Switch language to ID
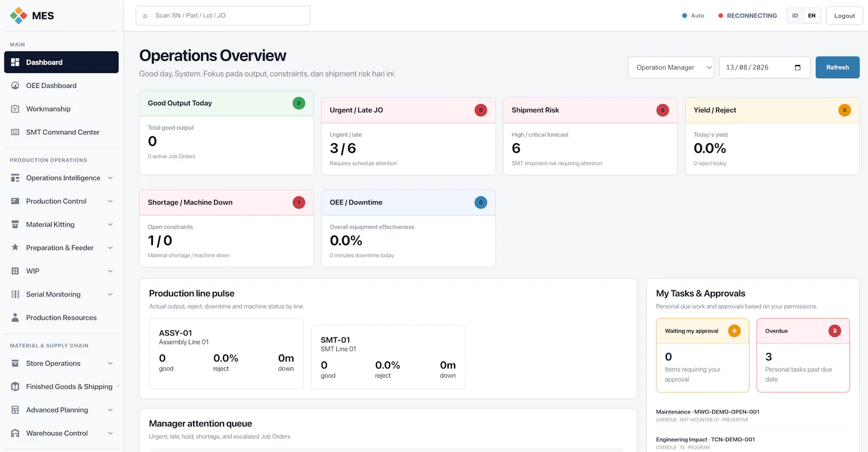The height and width of the screenshot is (452, 868). 795,16
